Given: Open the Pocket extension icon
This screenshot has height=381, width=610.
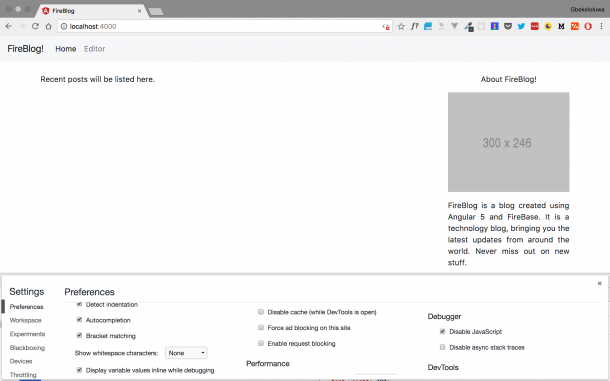Looking at the screenshot, I should 508,26.
